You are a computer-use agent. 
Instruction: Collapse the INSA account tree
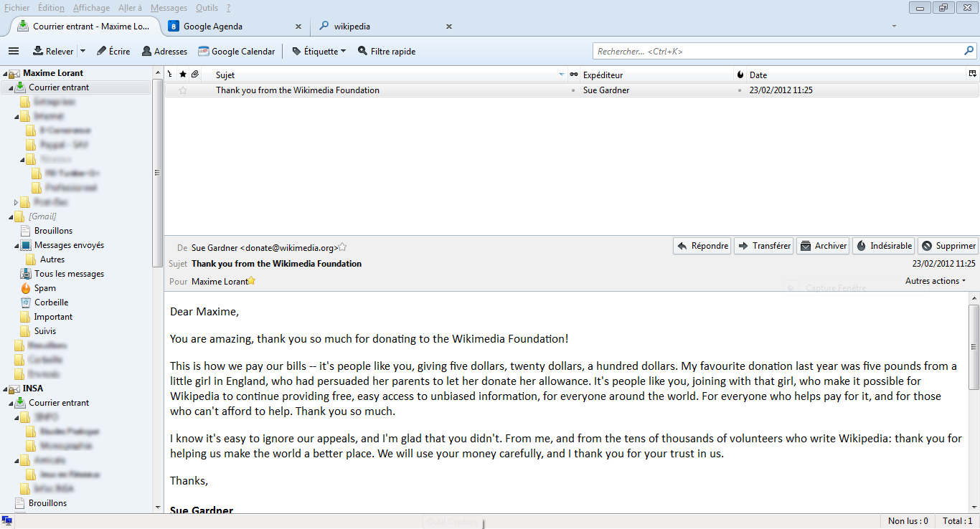(x=5, y=389)
